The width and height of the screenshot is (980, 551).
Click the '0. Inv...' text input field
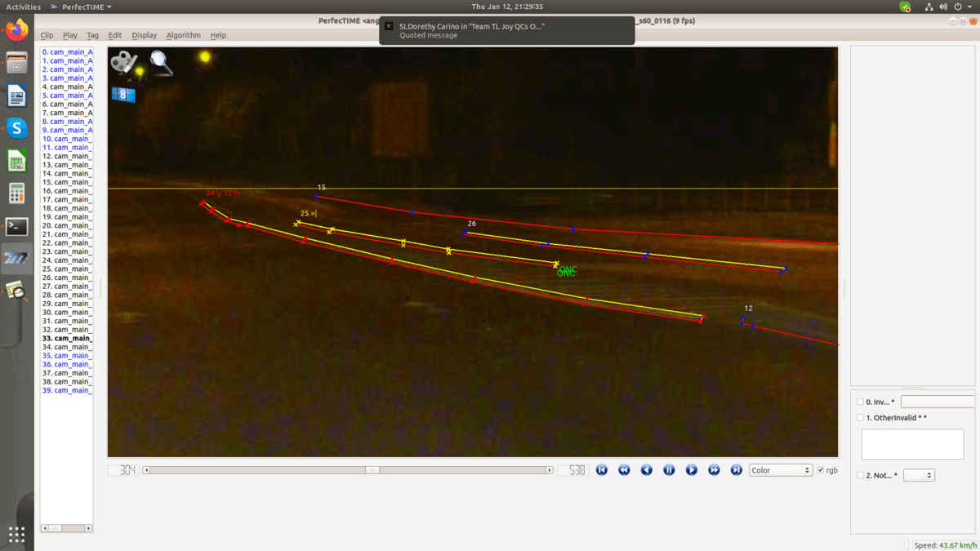[938, 402]
